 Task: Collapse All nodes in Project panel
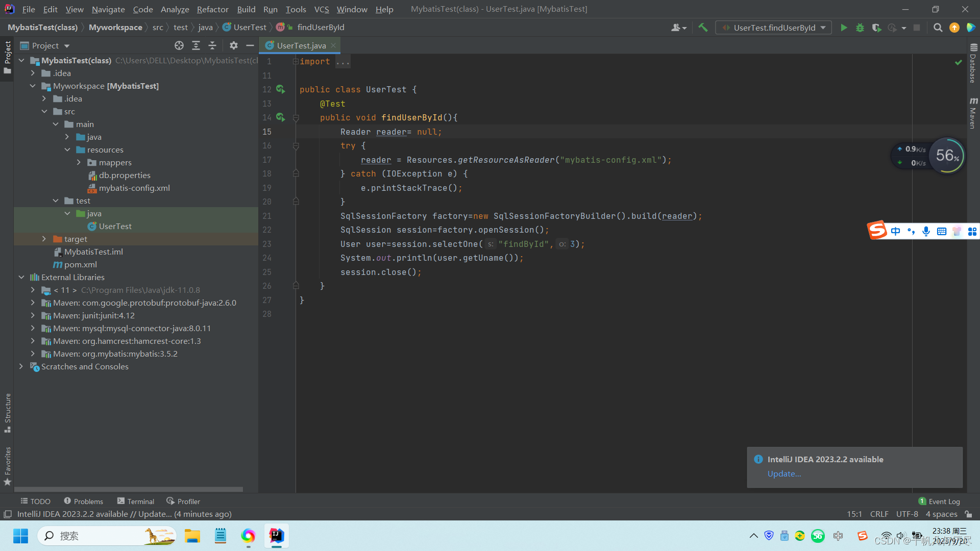(x=212, y=45)
